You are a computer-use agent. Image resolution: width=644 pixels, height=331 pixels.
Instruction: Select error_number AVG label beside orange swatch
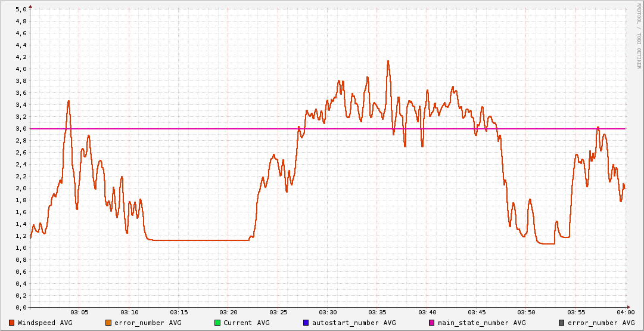point(148,323)
